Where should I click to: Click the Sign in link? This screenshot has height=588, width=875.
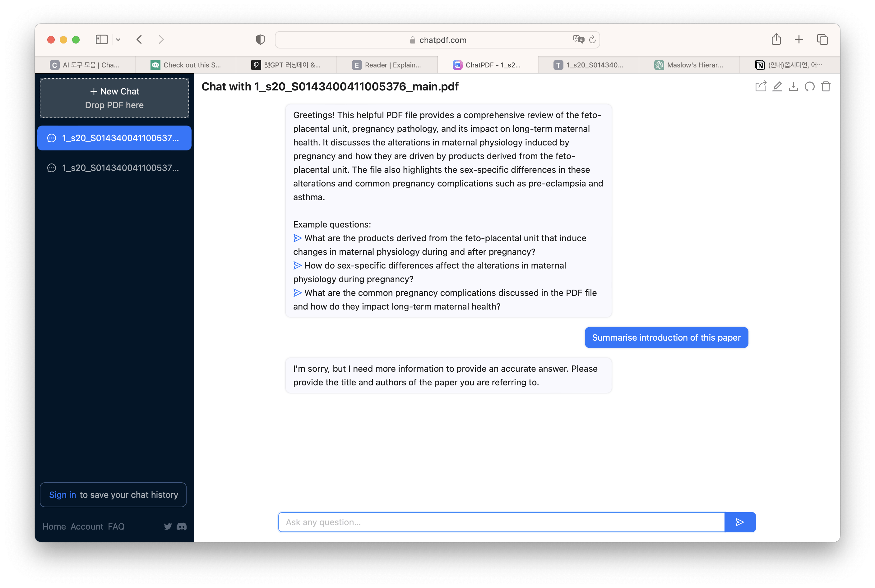tap(62, 495)
